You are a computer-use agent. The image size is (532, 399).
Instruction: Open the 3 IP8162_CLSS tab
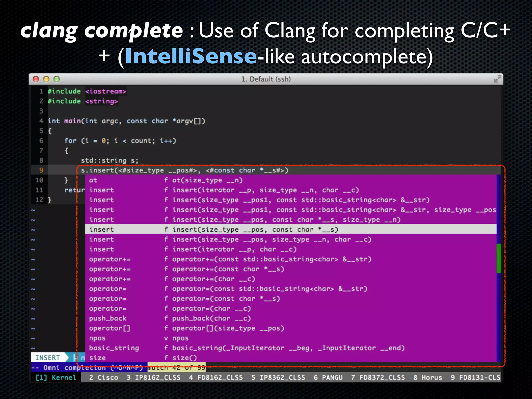(x=154, y=377)
